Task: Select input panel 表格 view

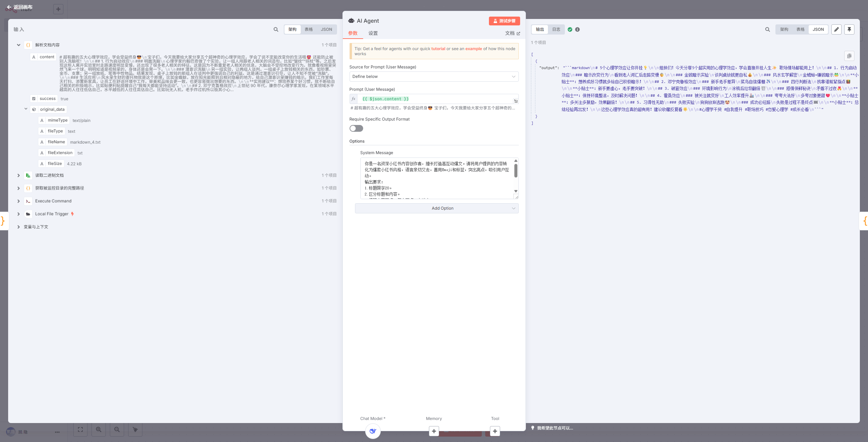Action: point(309,29)
